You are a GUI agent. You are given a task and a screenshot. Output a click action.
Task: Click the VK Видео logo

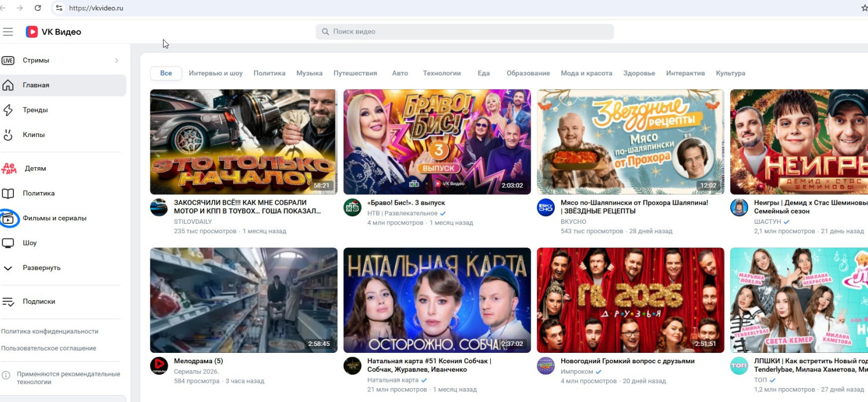53,32
